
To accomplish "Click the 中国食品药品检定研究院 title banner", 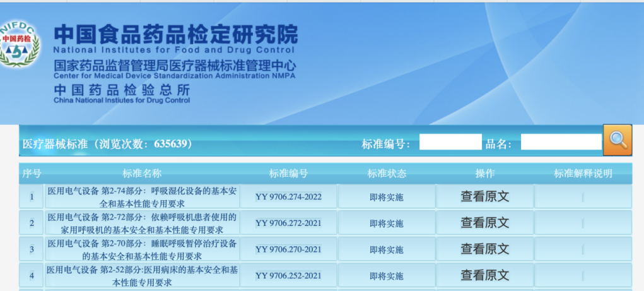I will tap(175, 35).
